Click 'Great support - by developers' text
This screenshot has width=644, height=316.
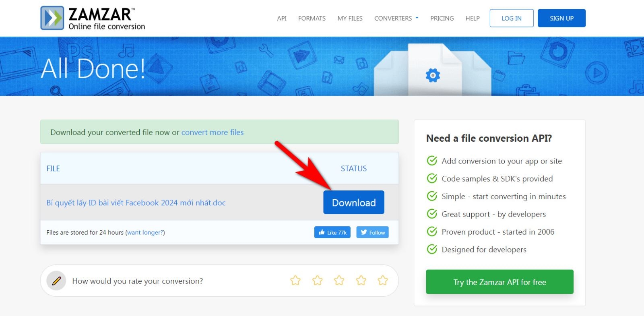pos(494,214)
